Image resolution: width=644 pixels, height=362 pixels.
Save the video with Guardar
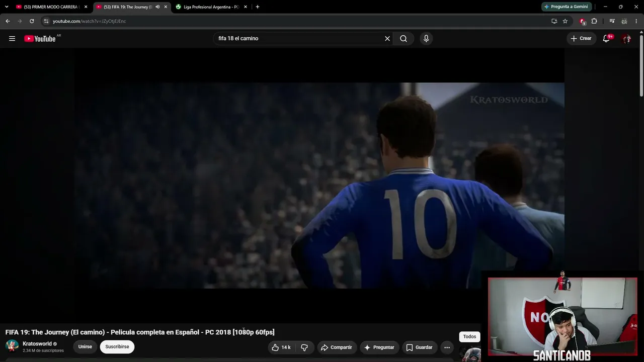click(420, 347)
